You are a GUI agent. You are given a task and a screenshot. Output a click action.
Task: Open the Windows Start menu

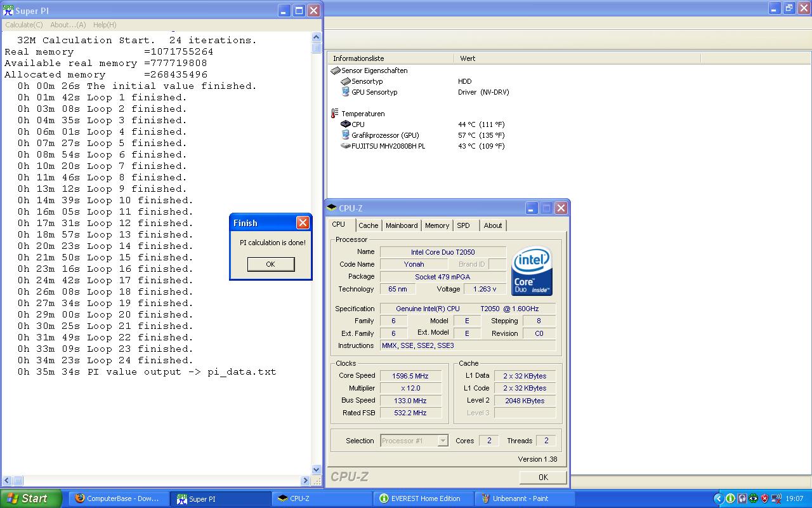click(31, 498)
